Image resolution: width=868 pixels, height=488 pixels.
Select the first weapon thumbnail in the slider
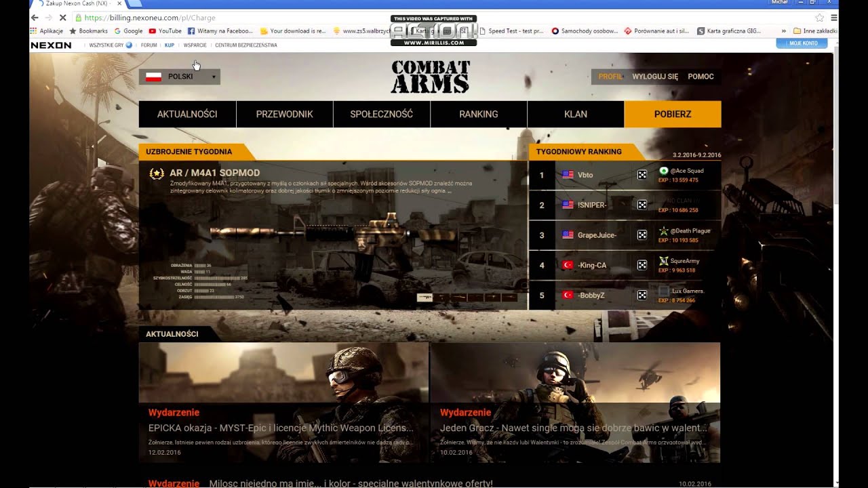[425, 298]
